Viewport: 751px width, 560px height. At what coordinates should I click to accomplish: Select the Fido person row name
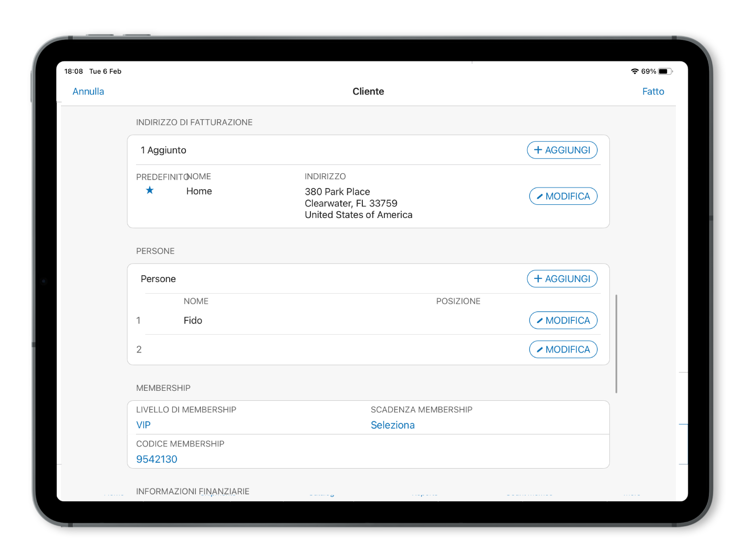(x=193, y=320)
